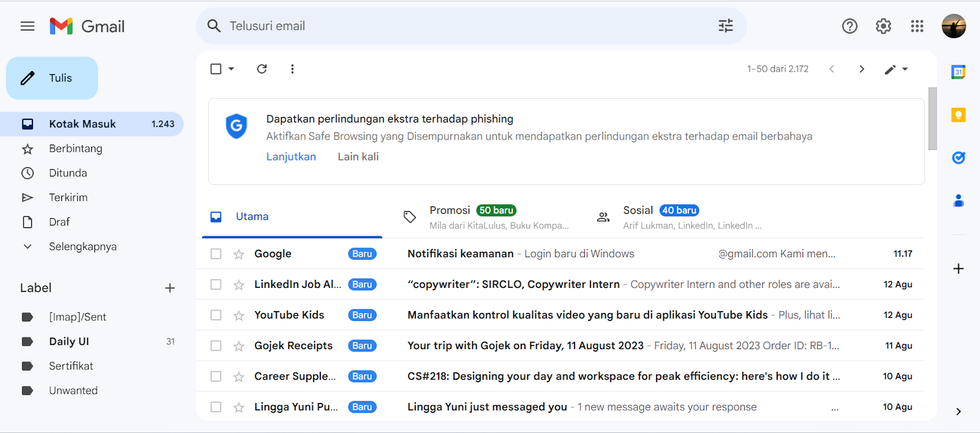
Task: Open input tools pencil dropdown
Action: [x=896, y=69]
